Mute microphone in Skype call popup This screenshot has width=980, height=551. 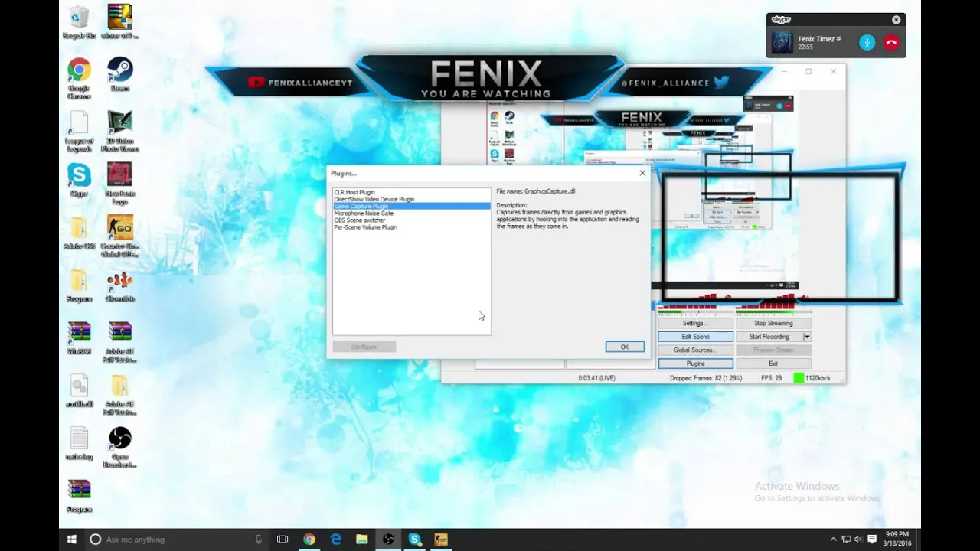[x=867, y=43]
